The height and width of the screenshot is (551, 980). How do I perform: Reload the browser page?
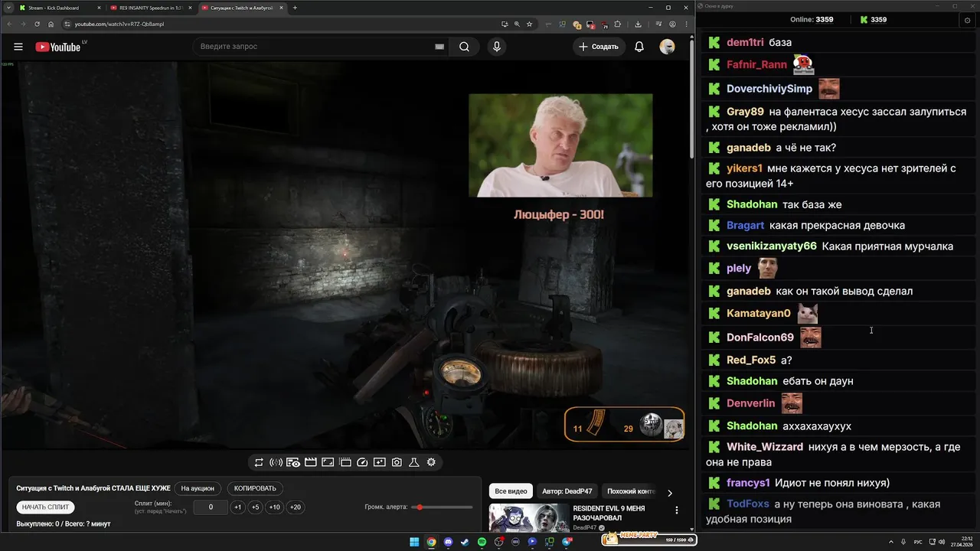pos(38,24)
